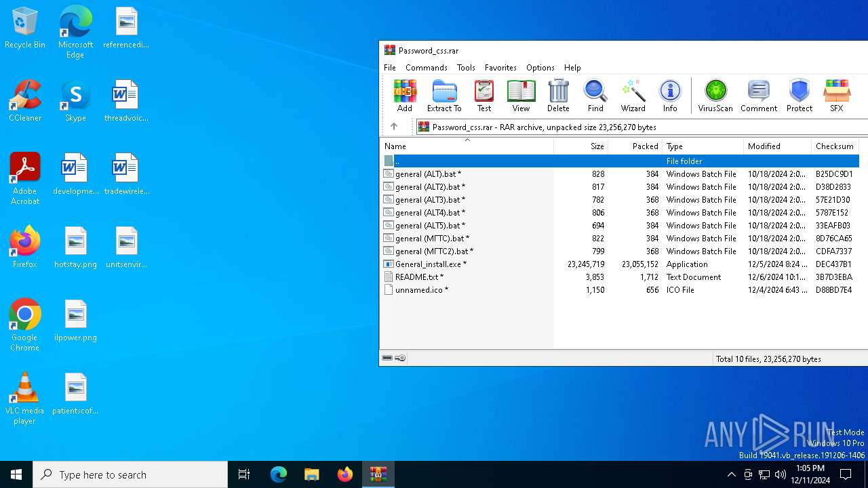Select README.txt file
Image resolution: width=868 pixels, height=488 pixels.
(x=620, y=277)
